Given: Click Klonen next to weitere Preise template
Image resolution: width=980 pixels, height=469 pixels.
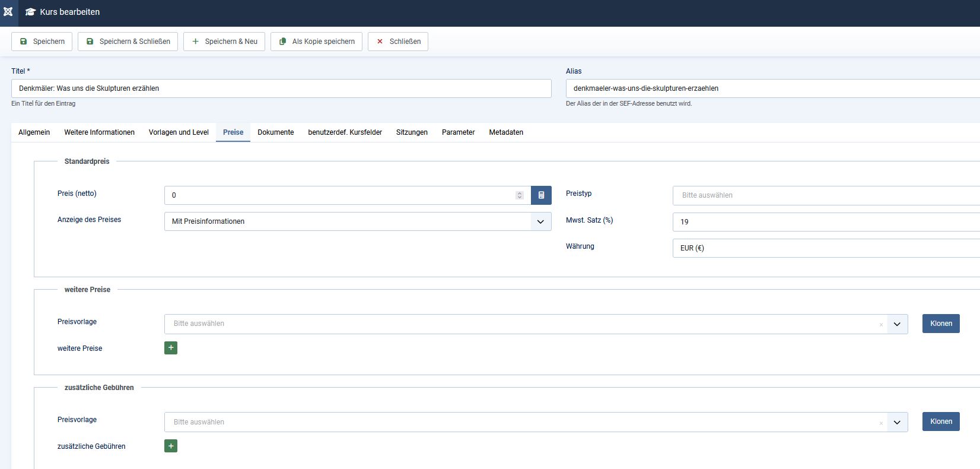Looking at the screenshot, I should click(x=941, y=324).
